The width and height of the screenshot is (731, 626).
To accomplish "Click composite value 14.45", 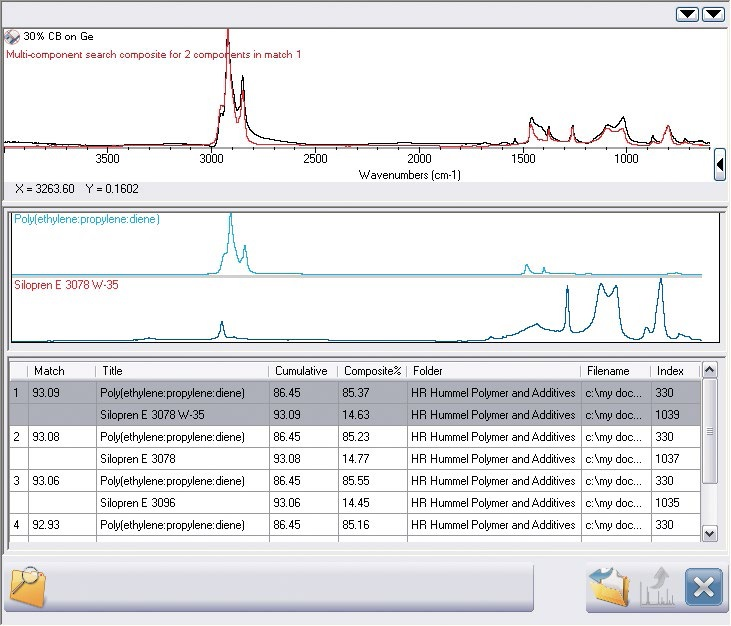I will click(356, 503).
